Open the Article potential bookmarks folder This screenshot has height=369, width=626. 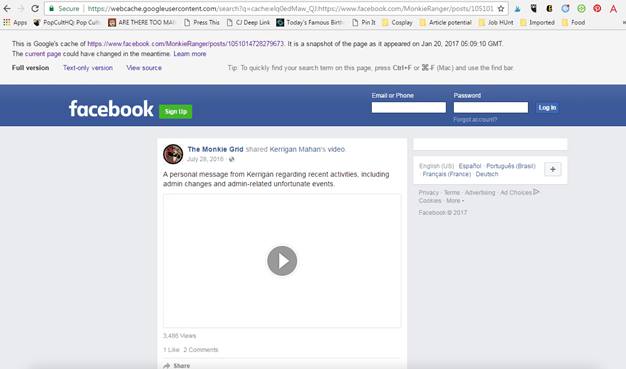point(446,22)
